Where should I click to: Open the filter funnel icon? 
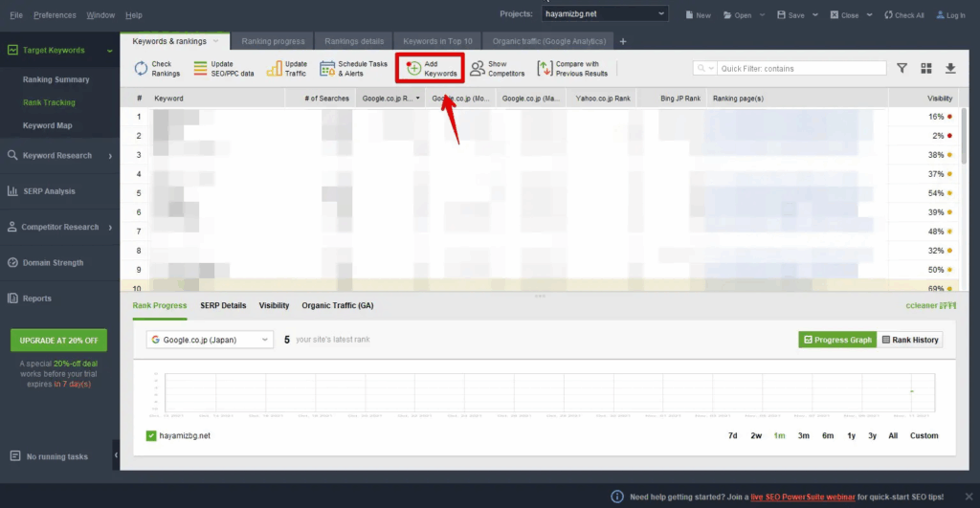point(902,69)
